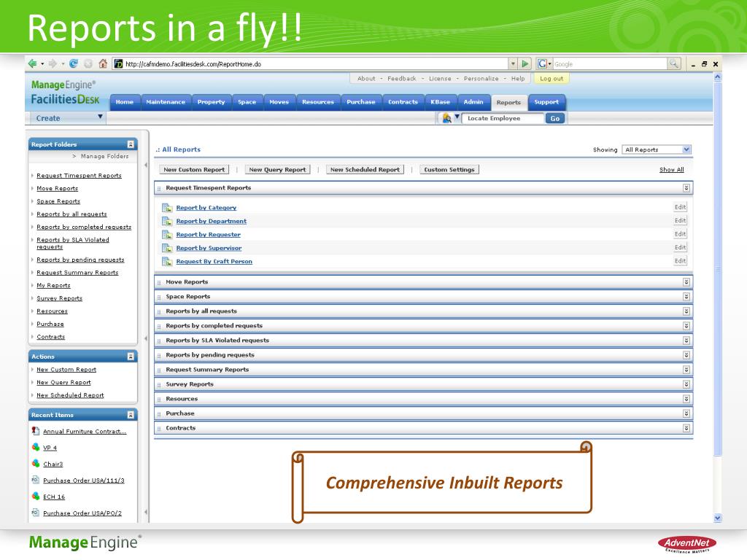Click the browser home icon

tap(103, 63)
